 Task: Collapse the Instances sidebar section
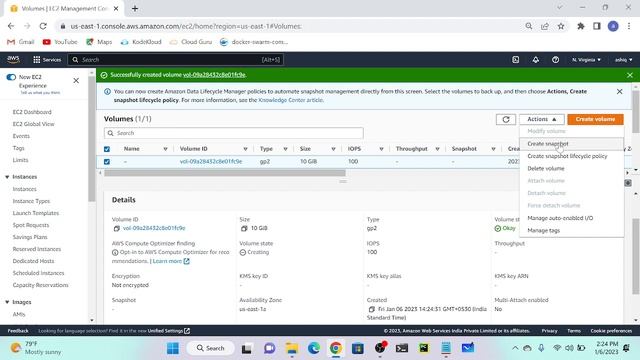[x=7, y=177]
